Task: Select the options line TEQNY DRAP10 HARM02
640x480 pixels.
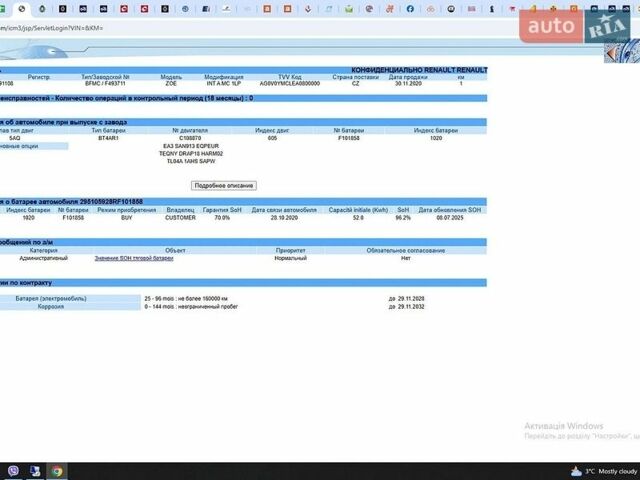Action: pyautogui.click(x=191, y=153)
